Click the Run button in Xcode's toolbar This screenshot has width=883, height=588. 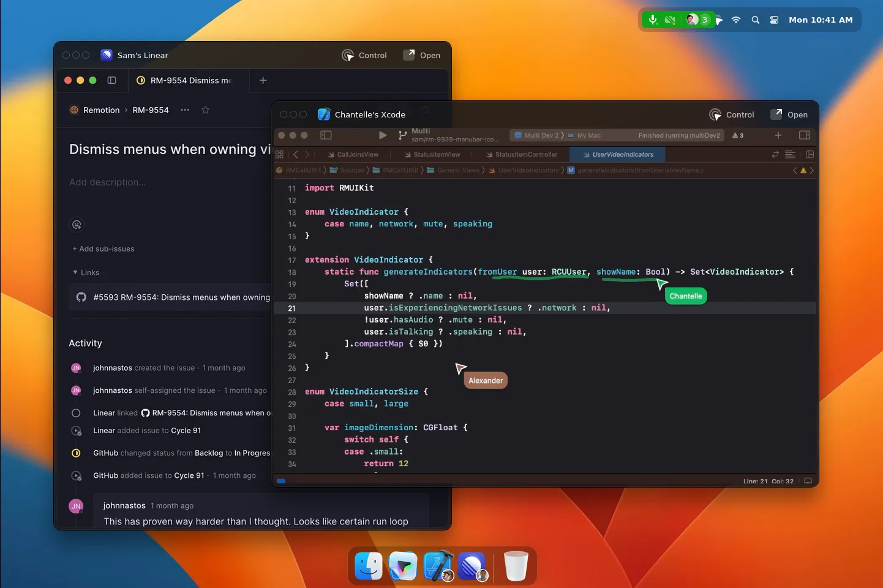(x=382, y=135)
